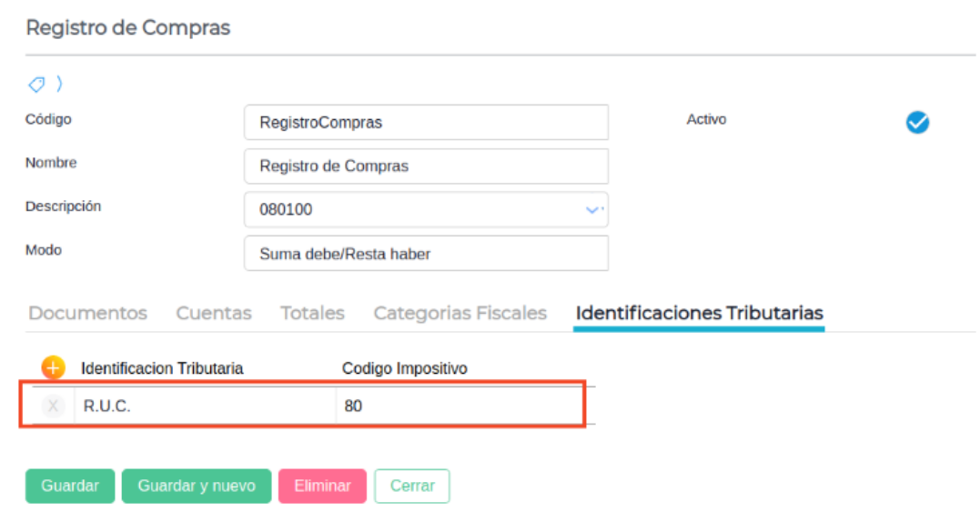Click the tag icon below the title
Screen dimensions: 980x512
click(x=36, y=85)
